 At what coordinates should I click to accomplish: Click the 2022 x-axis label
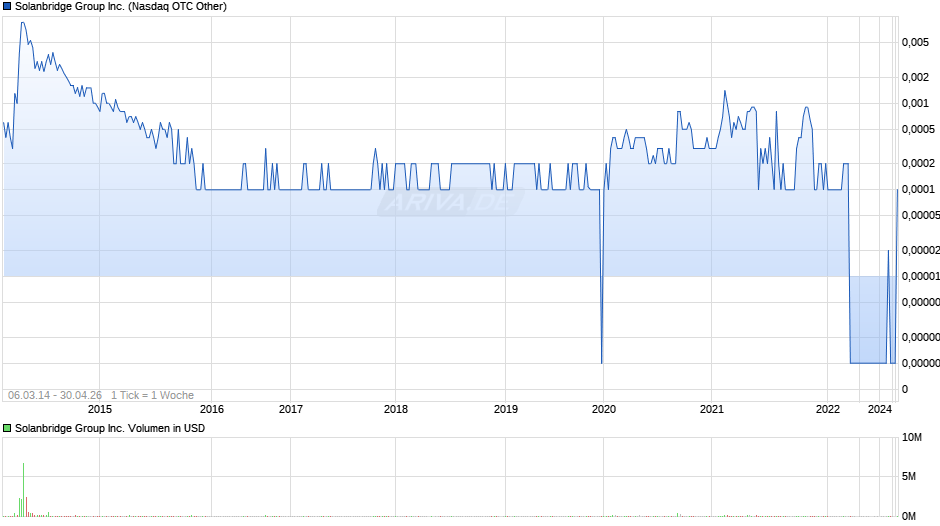coord(828,409)
